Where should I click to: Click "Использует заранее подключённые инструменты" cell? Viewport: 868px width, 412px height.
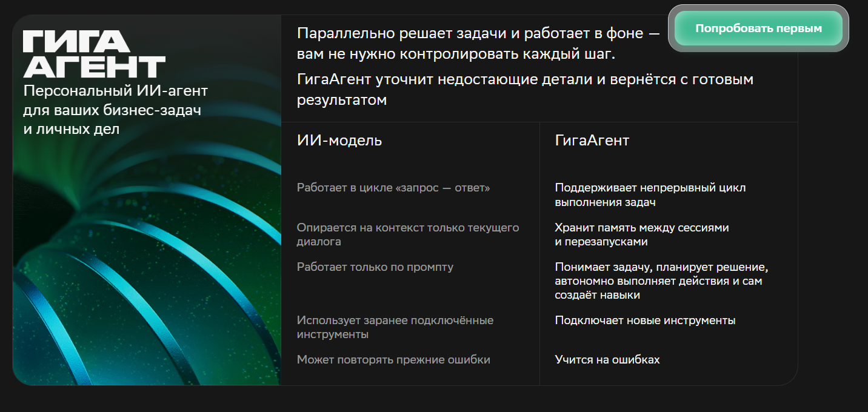pos(395,327)
